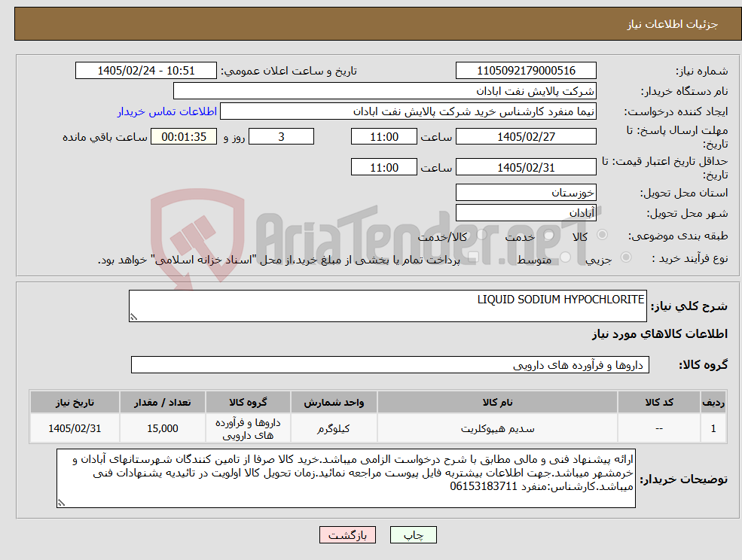The image size is (742, 560).
Task: Click the resize handle of description box
Action: (133, 317)
